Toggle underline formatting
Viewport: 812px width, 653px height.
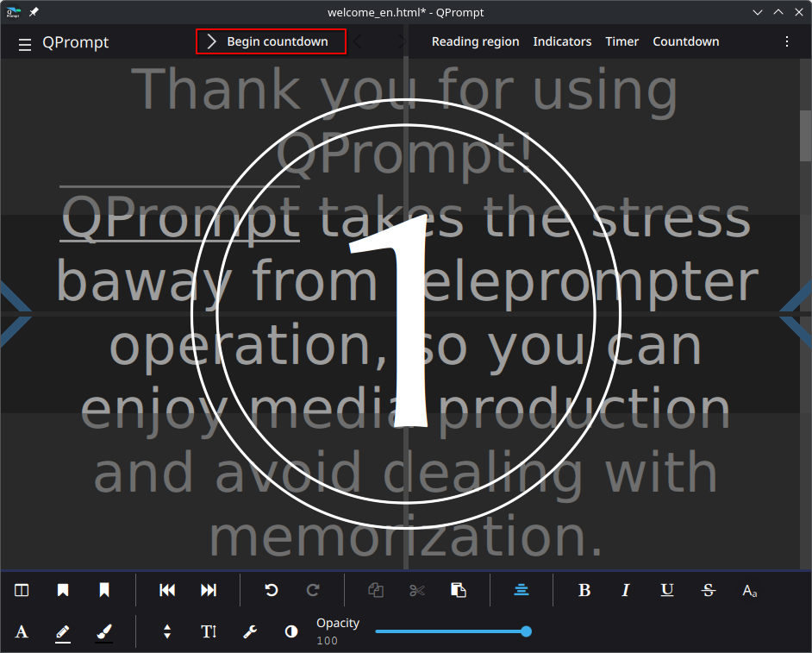[667, 590]
